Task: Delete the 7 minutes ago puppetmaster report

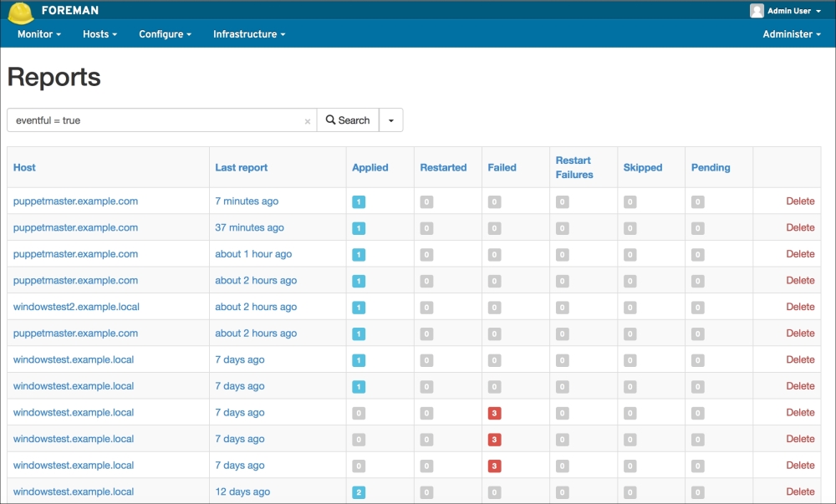Action: pos(800,201)
